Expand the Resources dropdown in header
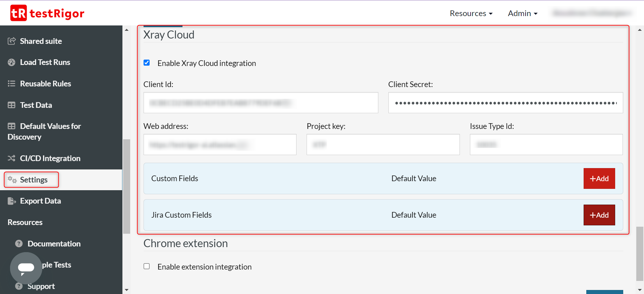The height and width of the screenshot is (294, 644). pos(471,13)
